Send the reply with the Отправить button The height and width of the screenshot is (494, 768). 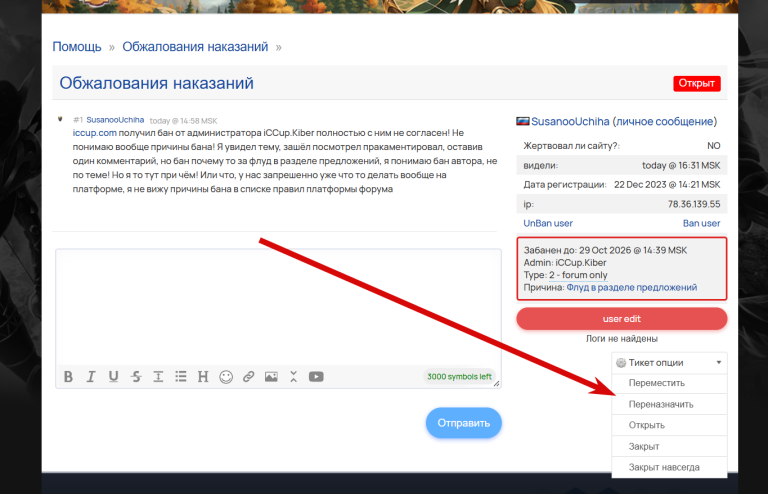[x=463, y=423]
